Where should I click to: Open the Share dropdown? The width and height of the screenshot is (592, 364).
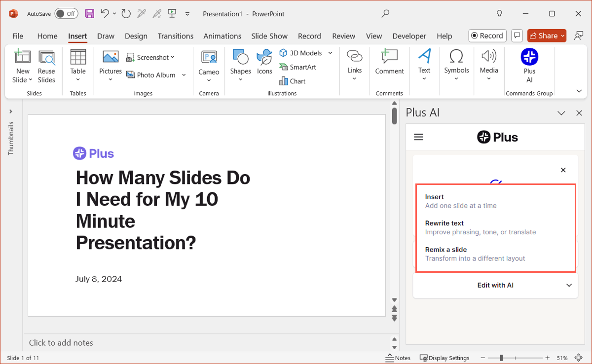(x=547, y=36)
